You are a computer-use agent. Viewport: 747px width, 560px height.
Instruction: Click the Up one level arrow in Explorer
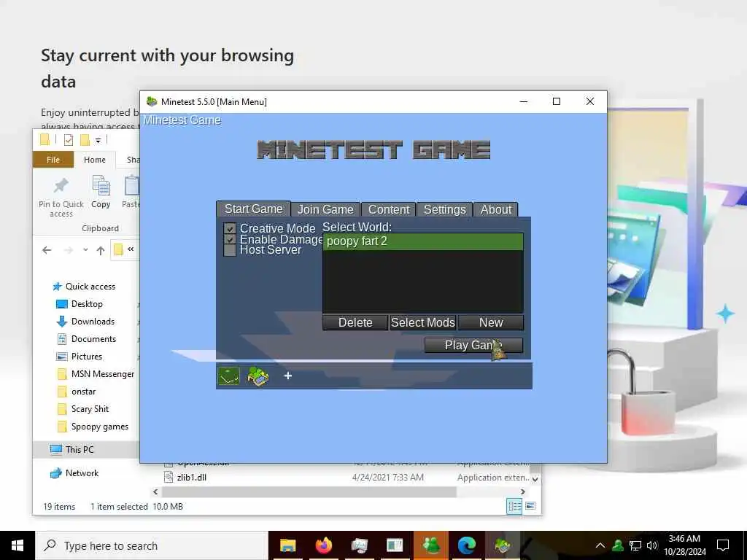(101, 250)
